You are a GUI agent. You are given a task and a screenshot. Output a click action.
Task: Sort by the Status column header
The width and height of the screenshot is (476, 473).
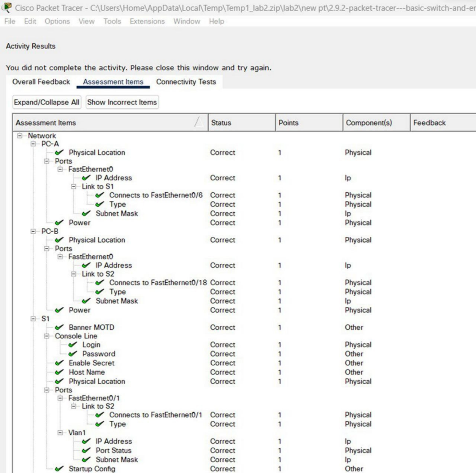pos(241,122)
